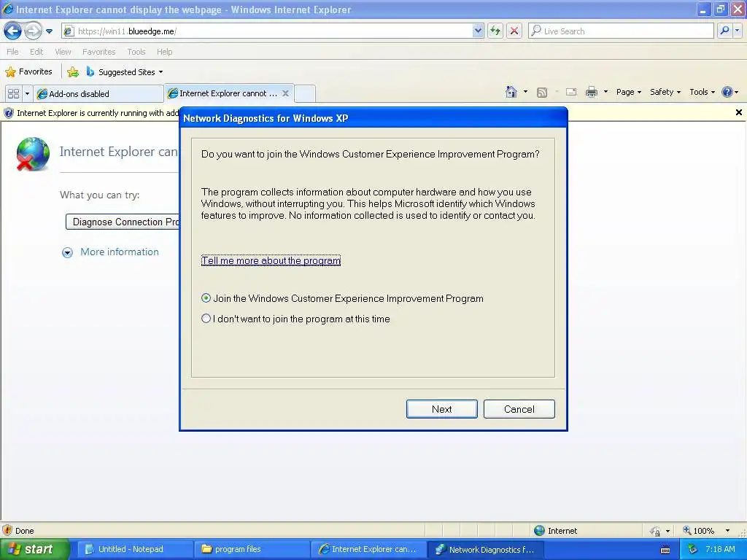This screenshot has height=560, width=747.
Task: Switch to Network Diagnostics taskbar item
Action: pyautogui.click(x=486, y=550)
